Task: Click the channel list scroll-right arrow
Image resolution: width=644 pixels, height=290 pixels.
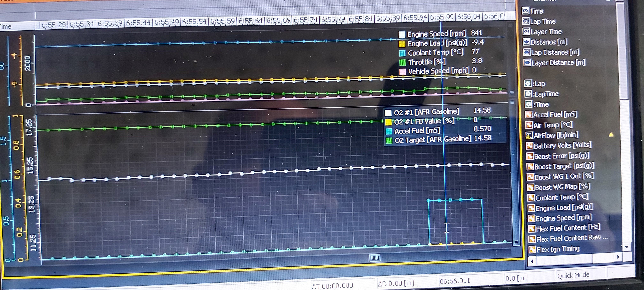Action: pos(618,257)
